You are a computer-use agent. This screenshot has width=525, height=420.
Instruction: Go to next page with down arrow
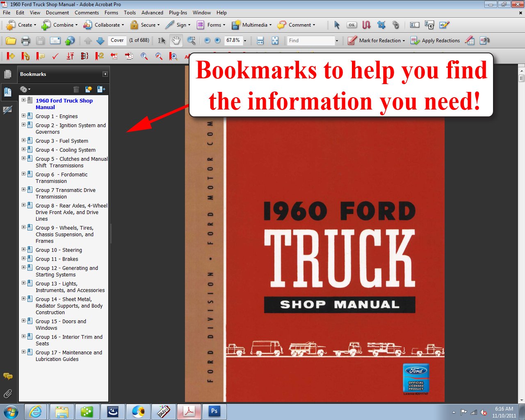(100, 41)
